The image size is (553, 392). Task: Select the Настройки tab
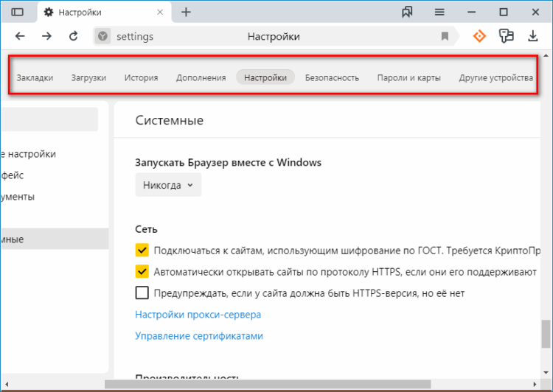point(265,77)
